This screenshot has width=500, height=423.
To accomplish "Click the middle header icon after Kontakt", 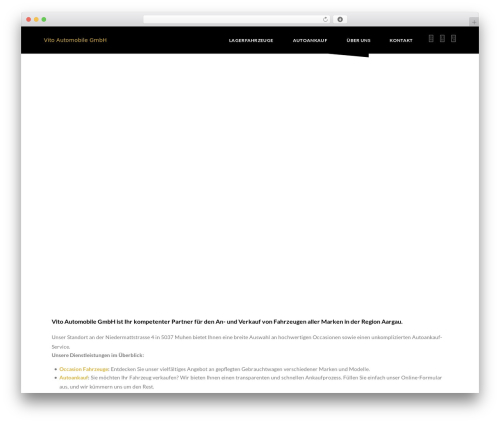I will 442,39.
